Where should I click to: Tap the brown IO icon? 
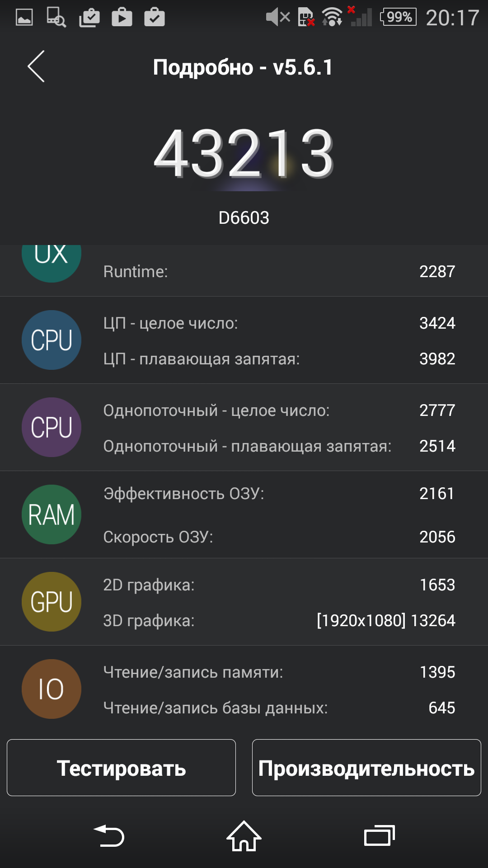(x=52, y=689)
